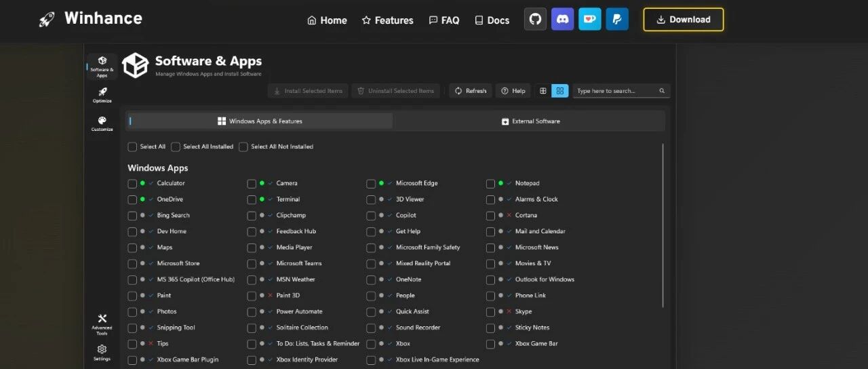Click the Dev Home label
868x369 pixels.
[172, 231]
